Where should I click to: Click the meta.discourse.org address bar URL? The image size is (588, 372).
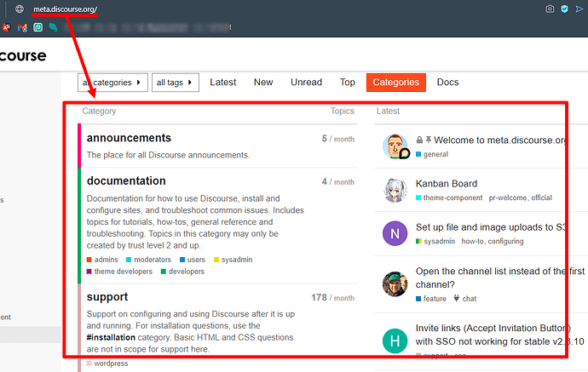pos(66,9)
